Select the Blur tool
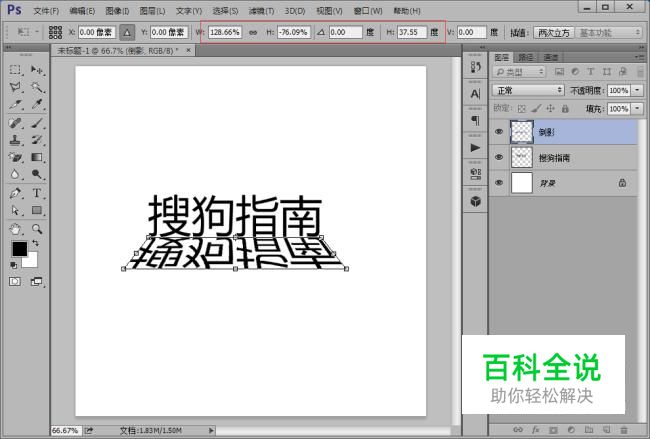 tap(15, 174)
